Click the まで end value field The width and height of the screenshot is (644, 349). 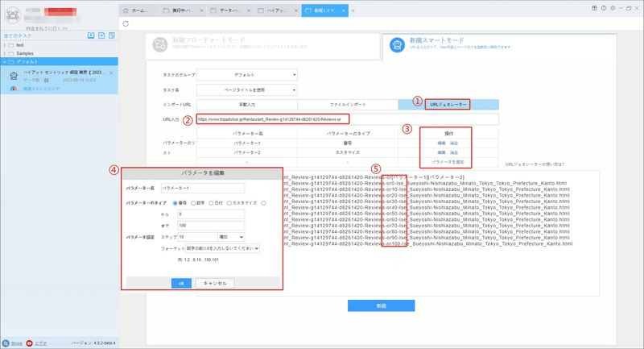tap(211, 226)
